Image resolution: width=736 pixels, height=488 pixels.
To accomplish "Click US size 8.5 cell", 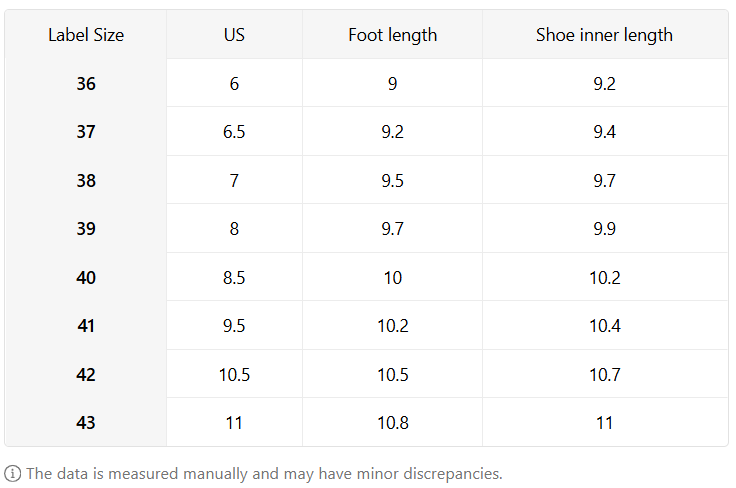I will pyautogui.click(x=234, y=278).
